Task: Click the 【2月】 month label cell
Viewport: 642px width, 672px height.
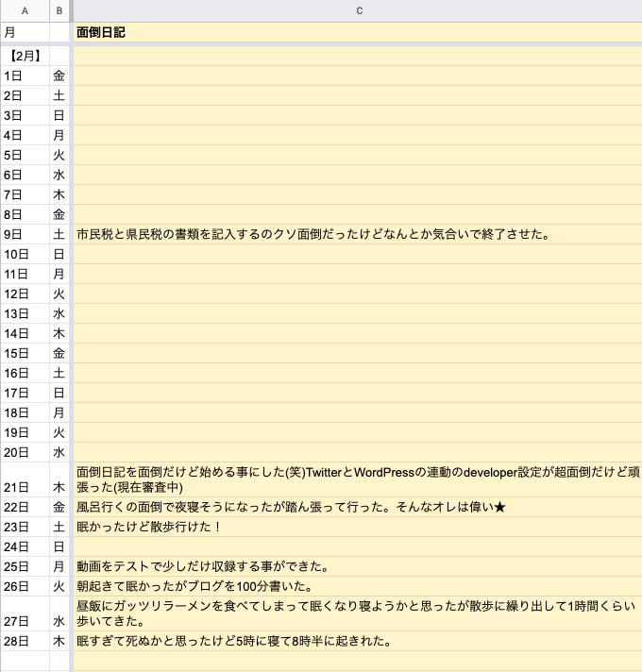Action: (x=25, y=57)
